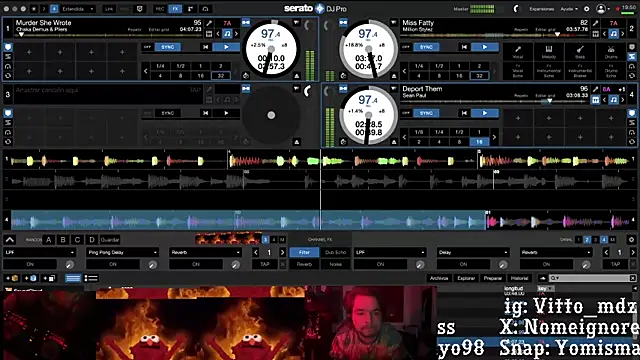
Task: Adjust Ping Pong Delay depth knob
Action: [152, 265]
